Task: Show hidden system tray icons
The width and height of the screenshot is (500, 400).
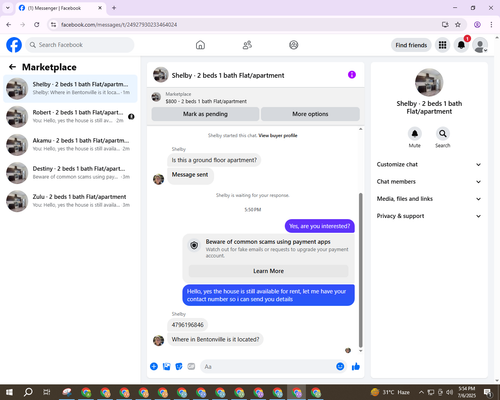Action: [421, 392]
